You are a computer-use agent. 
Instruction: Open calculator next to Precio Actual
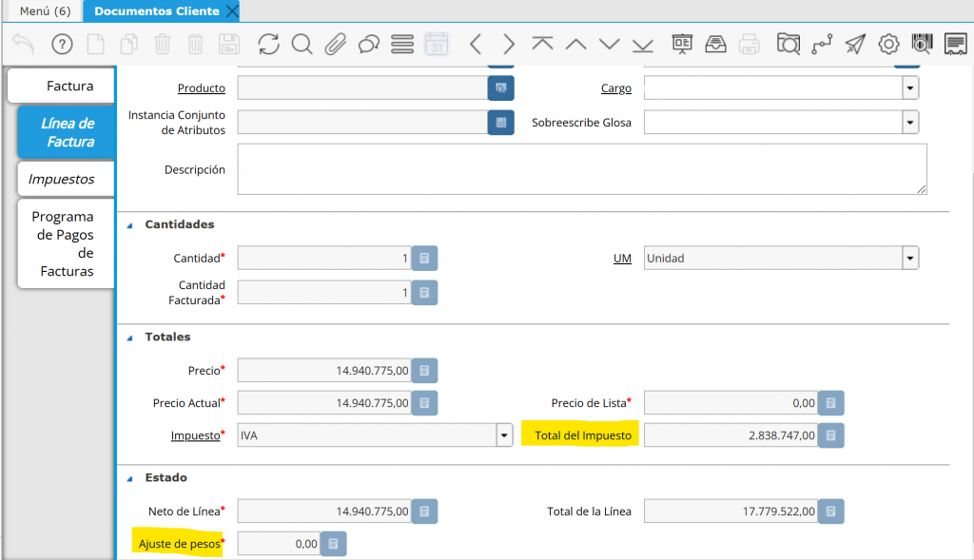pyautogui.click(x=424, y=403)
